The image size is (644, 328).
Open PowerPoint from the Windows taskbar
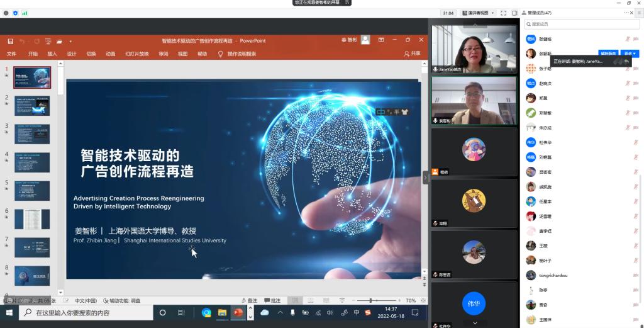pos(238,313)
